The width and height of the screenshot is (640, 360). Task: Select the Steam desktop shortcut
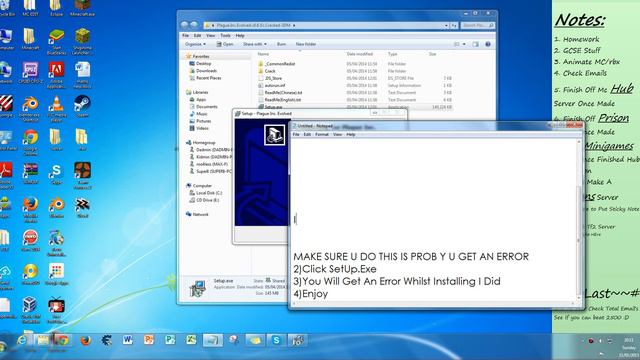coord(82,106)
